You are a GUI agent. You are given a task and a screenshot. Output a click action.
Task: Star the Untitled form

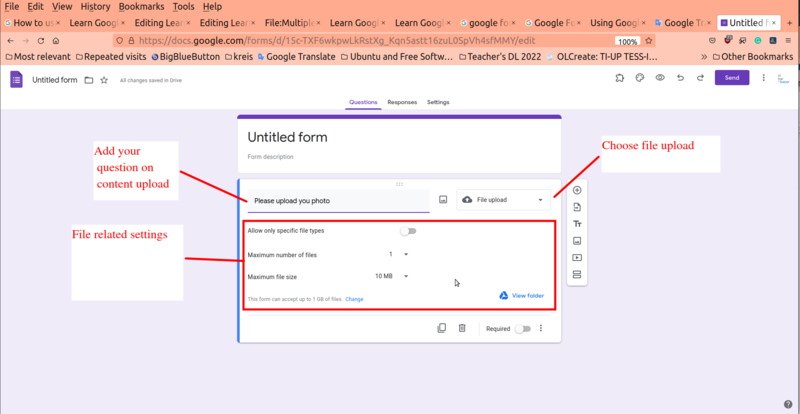(x=104, y=80)
